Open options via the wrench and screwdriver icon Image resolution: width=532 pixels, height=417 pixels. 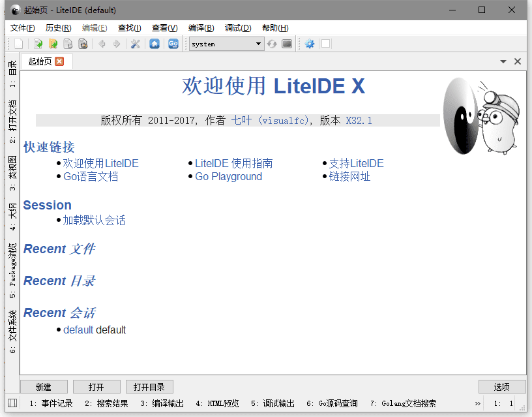point(136,44)
